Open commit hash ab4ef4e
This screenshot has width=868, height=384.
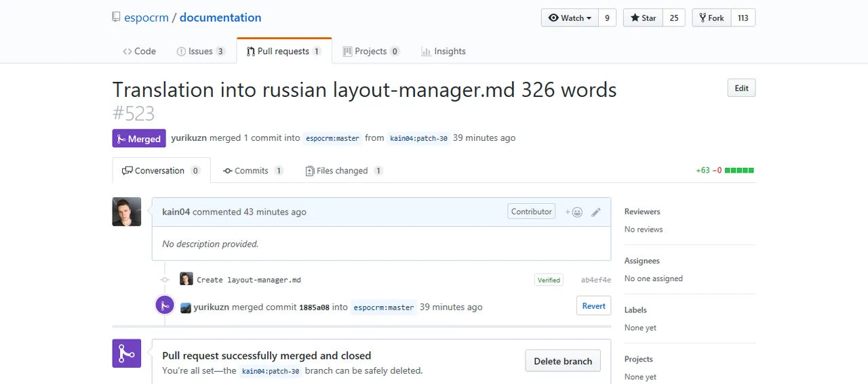[595, 280]
